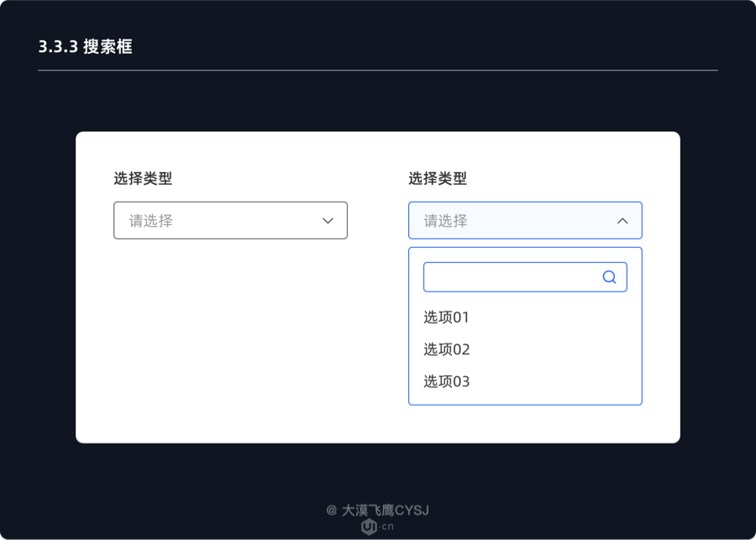Collapse the open dropdown via up chevron
Screen dimensions: 756x540
click(622, 221)
